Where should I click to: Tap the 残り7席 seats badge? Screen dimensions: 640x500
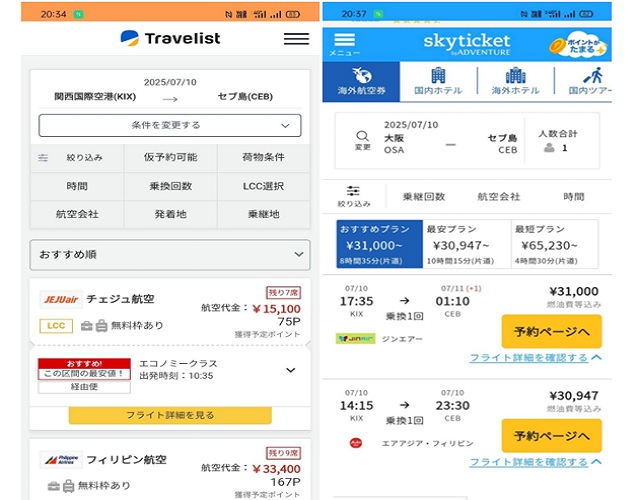click(x=283, y=293)
